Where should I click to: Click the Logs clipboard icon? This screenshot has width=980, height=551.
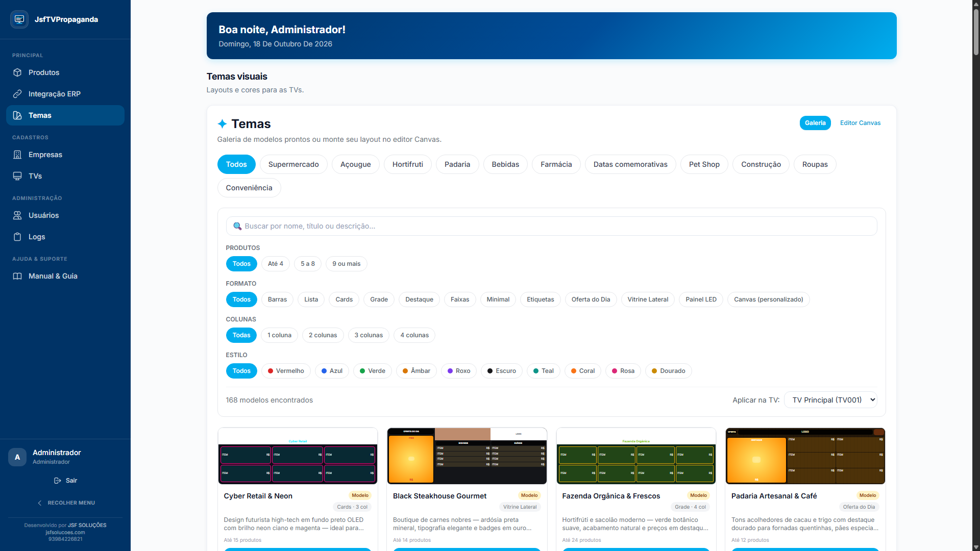pos(17,237)
